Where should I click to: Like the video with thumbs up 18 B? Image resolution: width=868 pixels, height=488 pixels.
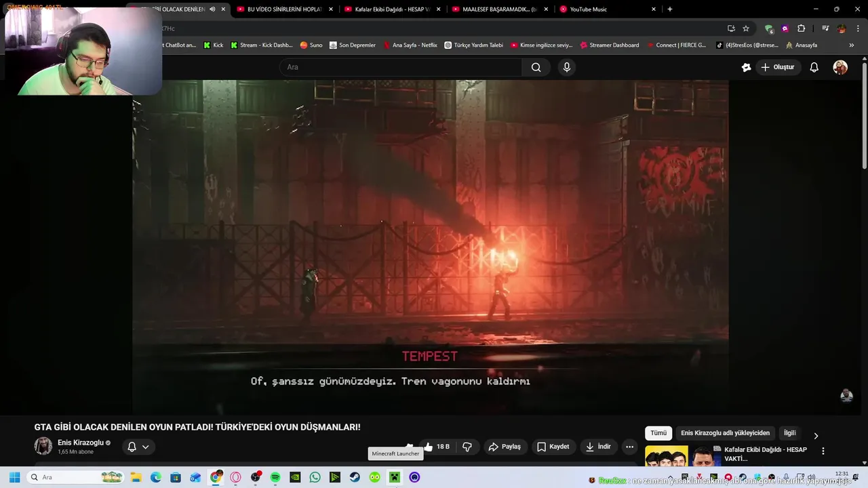point(437,447)
